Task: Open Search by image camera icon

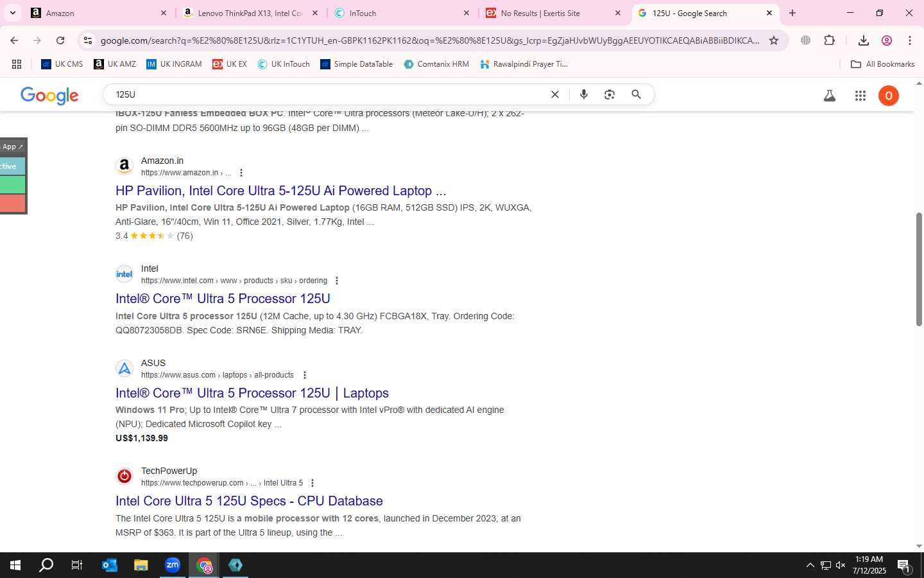Action: (x=610, y=94)
